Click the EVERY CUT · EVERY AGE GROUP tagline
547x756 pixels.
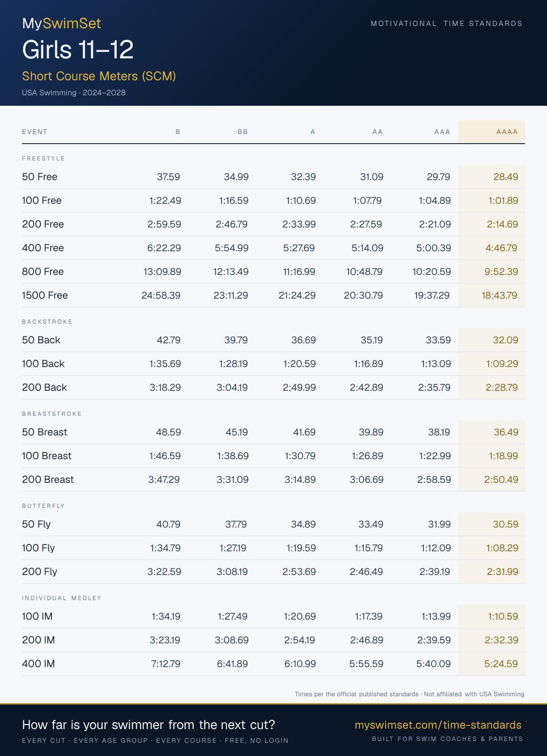pos(155,740)
